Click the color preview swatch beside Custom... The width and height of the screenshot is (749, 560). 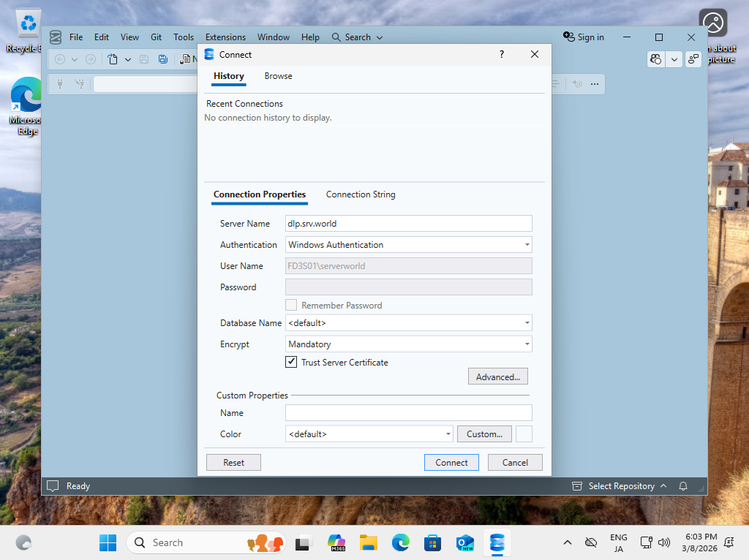point(524,434)
